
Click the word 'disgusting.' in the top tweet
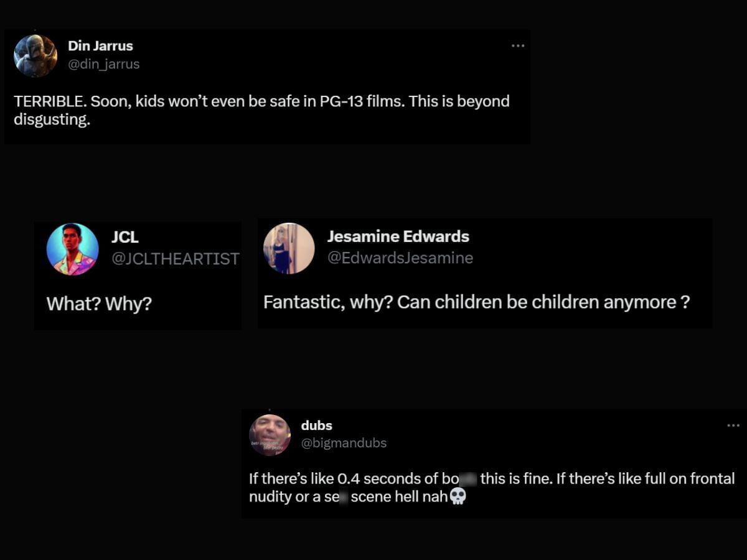[x=52, y=119]
